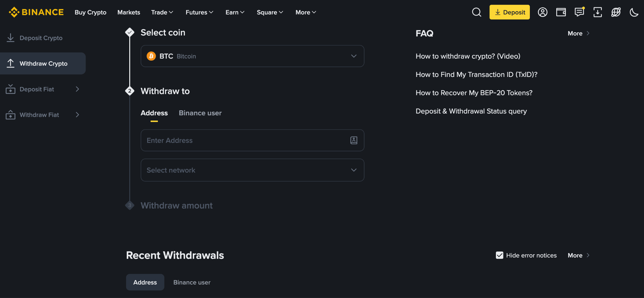The width and height of the screenshot is (644, 298).
Task: Open the wallet icon in header
Action: 561,12
